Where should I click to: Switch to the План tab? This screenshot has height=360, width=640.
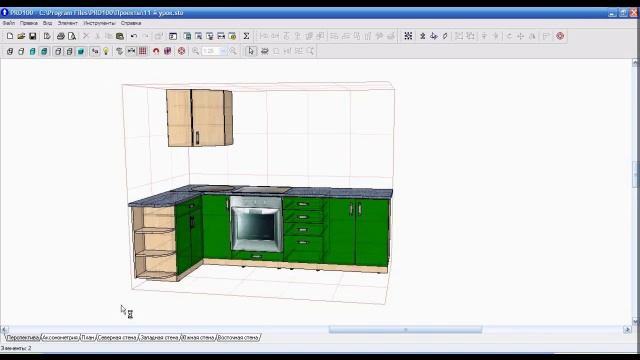point(88,338)
